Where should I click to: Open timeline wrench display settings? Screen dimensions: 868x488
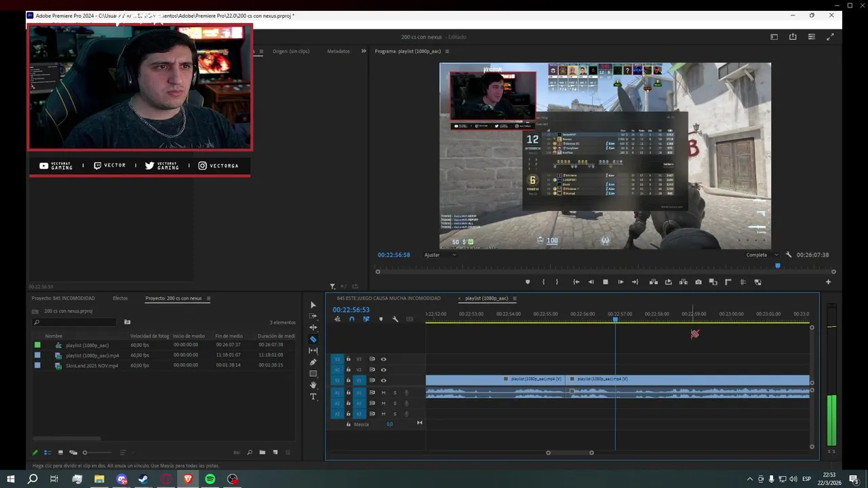coord(395,319)
